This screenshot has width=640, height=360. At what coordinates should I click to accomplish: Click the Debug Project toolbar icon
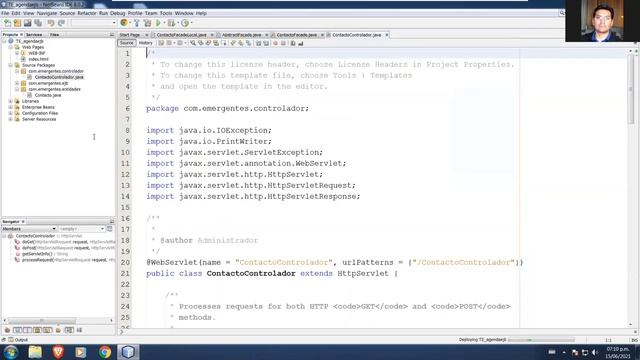(x=171, y=23)
